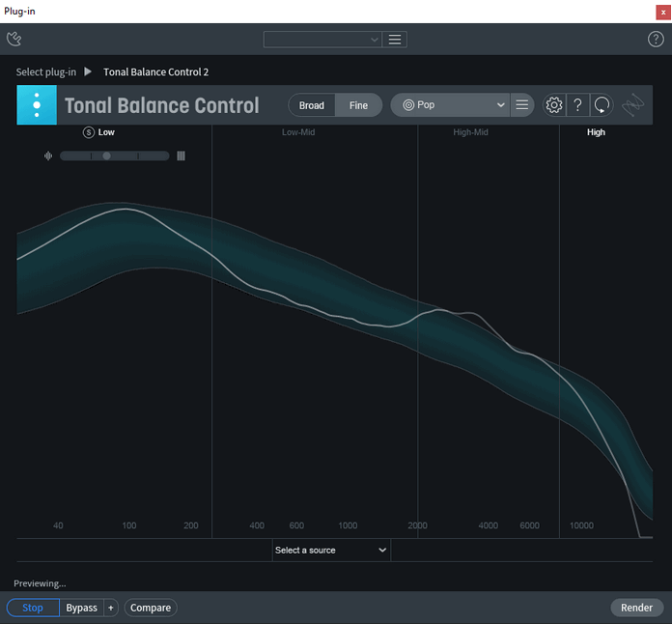Click the iZotope logo icon at the far right
Image resolution: width=672 pixels, height=624 pixels.
pyautogui.click(x=634, y=105)
